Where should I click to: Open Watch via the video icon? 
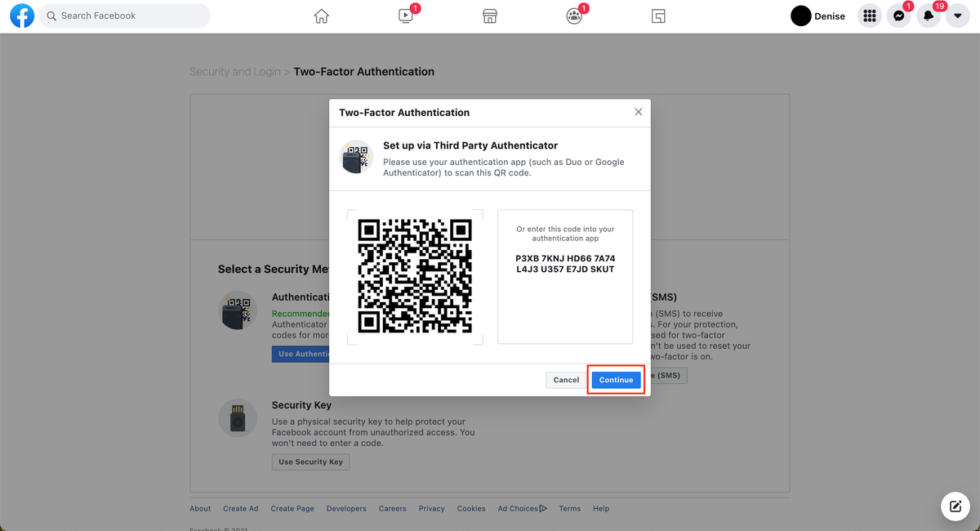click(405, 16)
